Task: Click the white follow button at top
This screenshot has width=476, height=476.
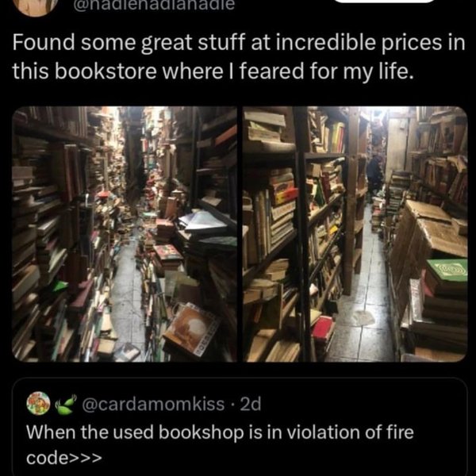Action: click(x=385, y=2)
